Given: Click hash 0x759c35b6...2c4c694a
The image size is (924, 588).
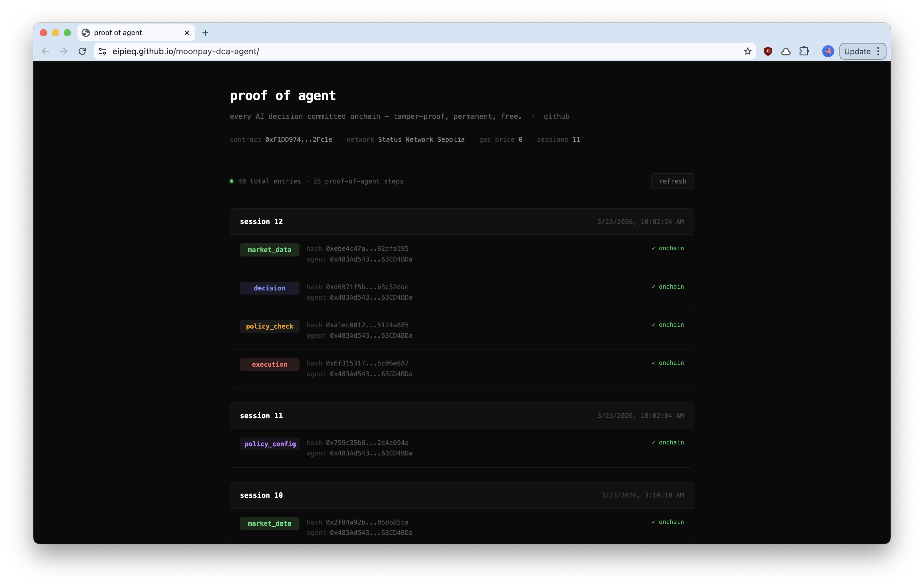Looking at the screenshot, I should click(x=367, y=442).
